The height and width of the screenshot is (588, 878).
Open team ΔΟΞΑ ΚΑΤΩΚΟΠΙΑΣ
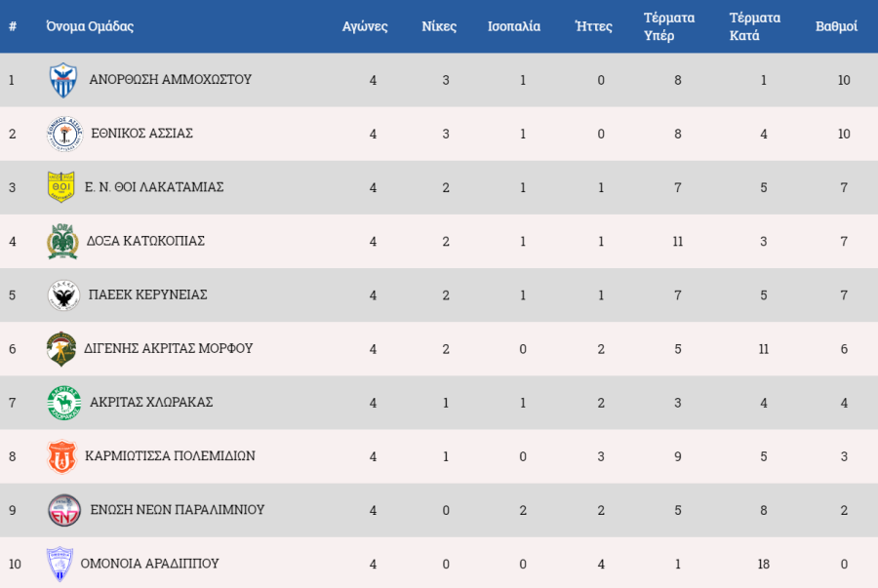pos(145,241)
